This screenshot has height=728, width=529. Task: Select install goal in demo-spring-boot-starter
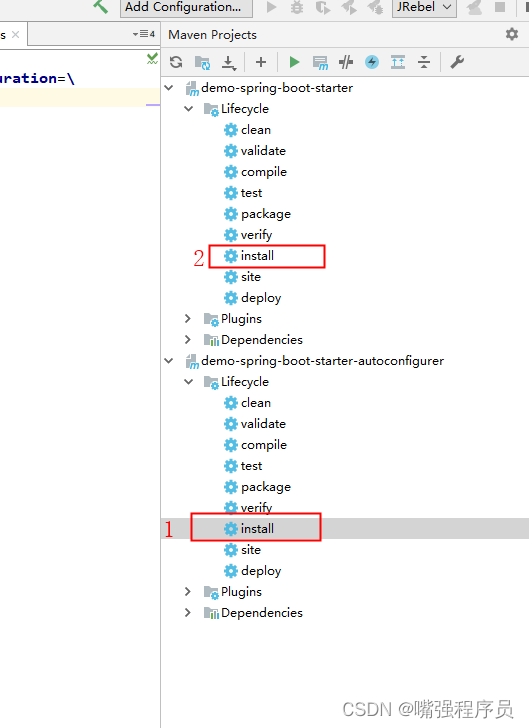345,256
